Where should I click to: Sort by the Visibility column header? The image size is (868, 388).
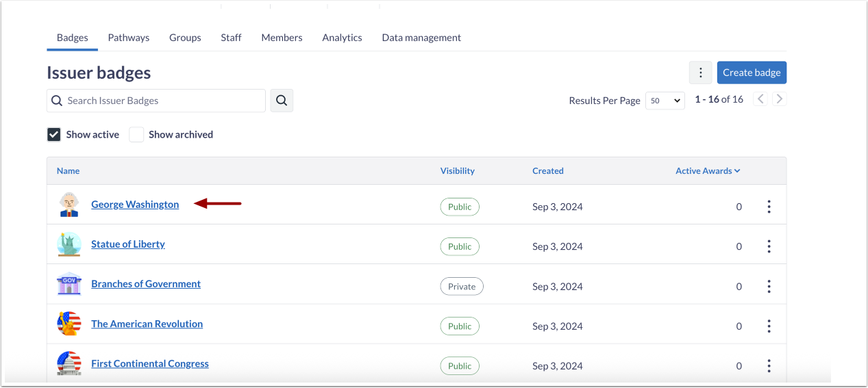tap(458, 171)
